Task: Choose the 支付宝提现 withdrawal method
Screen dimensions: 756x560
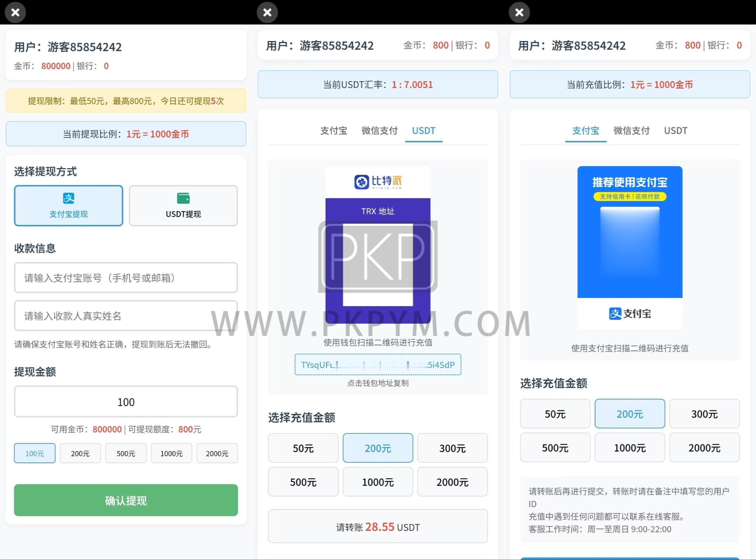Action: point(69,206)
